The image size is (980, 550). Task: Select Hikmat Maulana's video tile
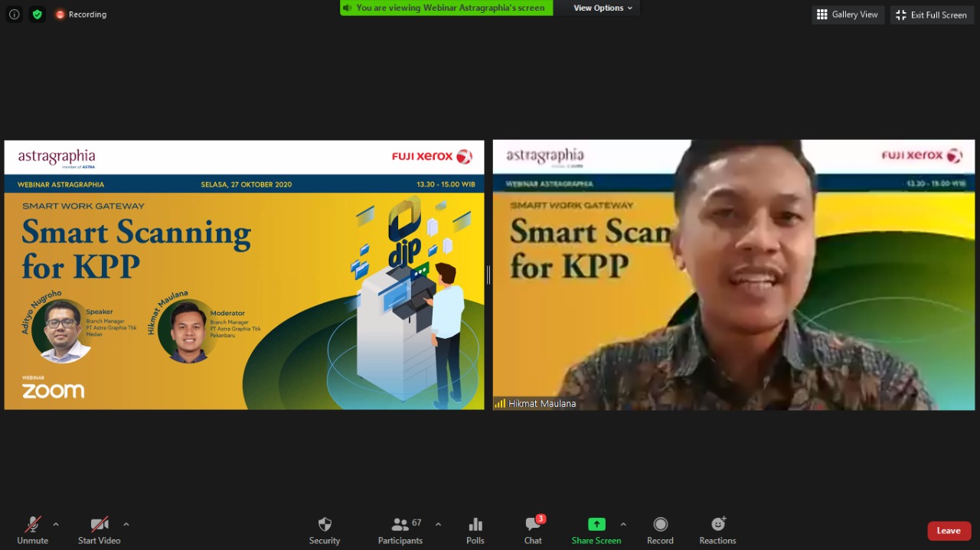click(733, 275)
